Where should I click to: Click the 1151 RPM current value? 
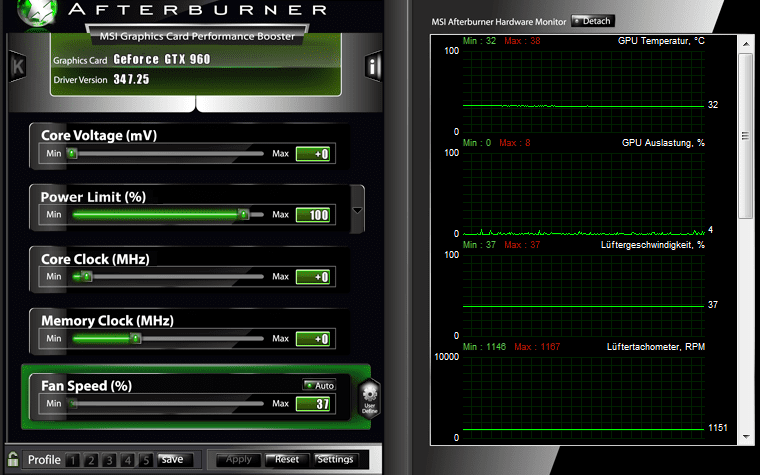point(717,428)
